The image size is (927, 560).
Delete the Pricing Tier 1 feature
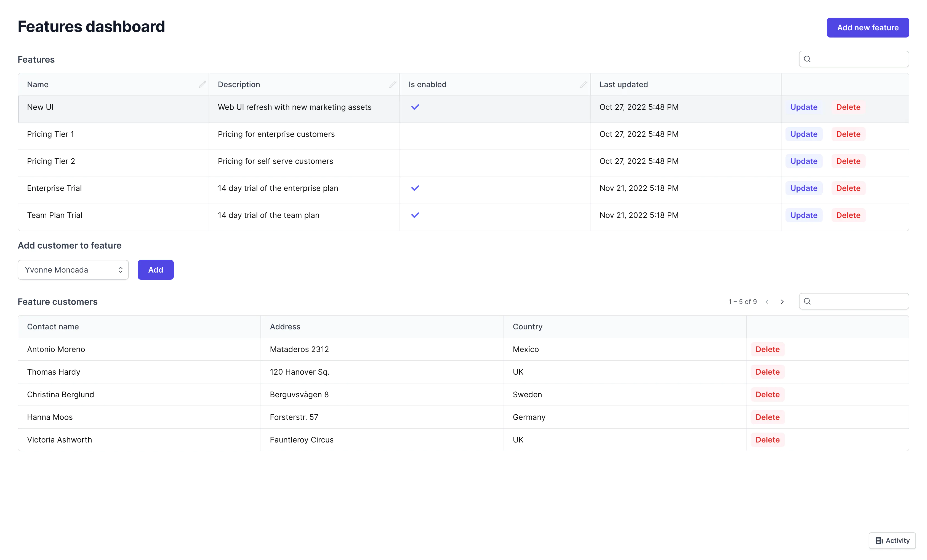848,134
